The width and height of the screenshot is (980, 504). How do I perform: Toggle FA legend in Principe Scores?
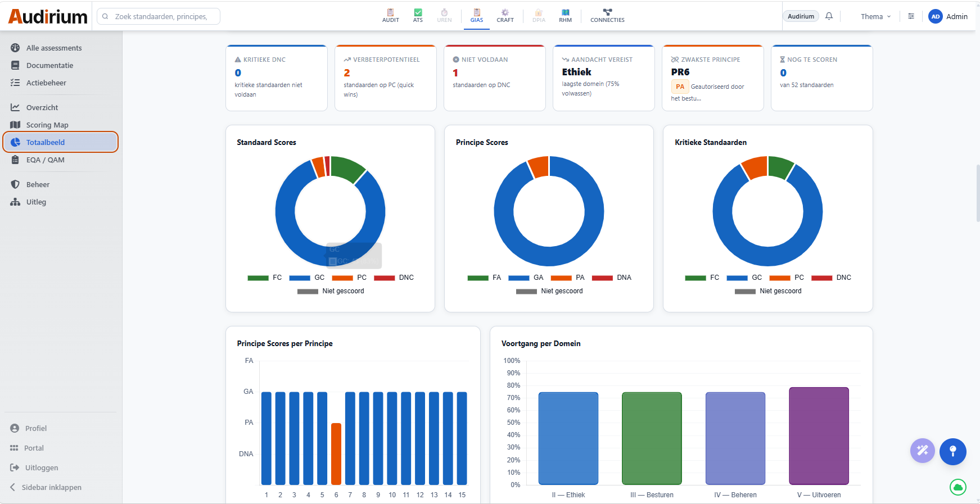484,278
